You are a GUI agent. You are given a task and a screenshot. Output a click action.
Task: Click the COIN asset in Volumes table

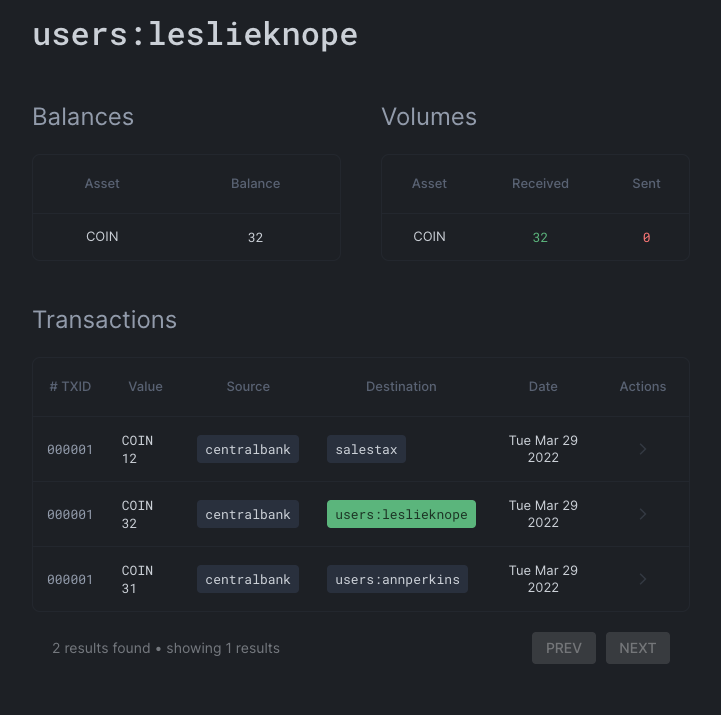coord(429,237)
